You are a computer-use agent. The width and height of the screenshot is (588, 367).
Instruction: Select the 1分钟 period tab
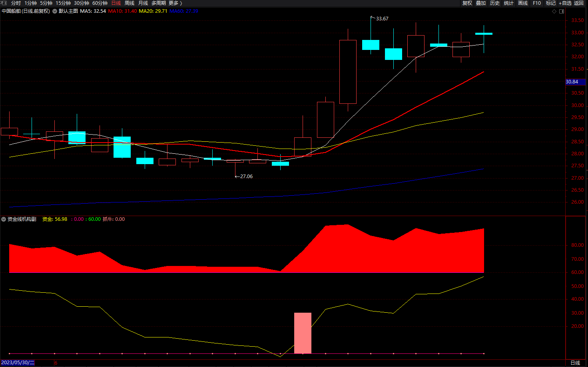tap(30, 3)
